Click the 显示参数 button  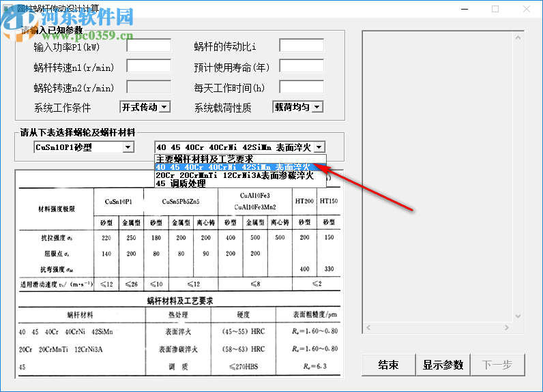[x=443, y=365]
